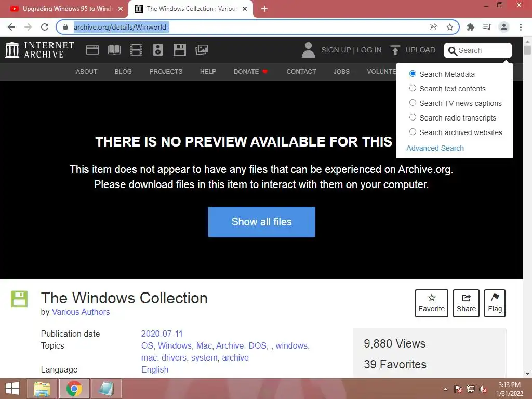Share this page using address bar icon
Screen dimensions: 532x399
433,27
